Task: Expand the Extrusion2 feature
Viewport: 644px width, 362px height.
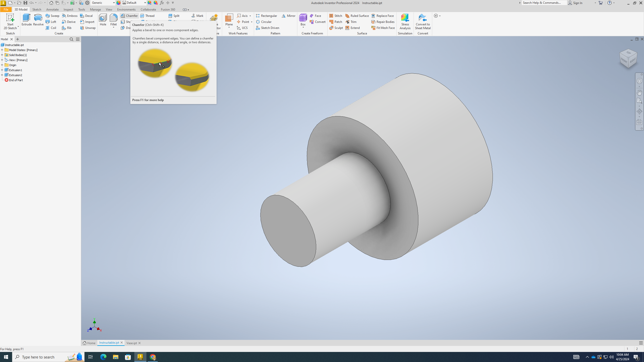Action: pos(2,75)
